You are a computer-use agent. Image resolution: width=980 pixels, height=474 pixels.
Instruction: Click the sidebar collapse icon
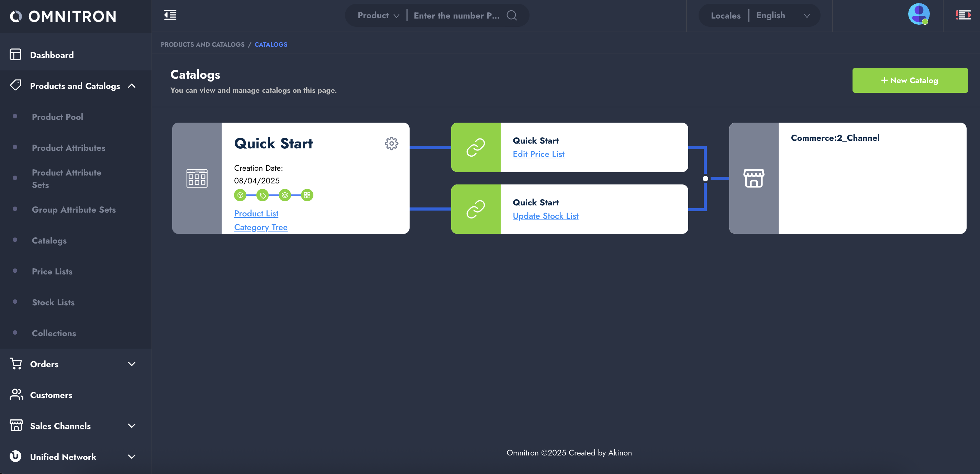[x=170, y=15]
